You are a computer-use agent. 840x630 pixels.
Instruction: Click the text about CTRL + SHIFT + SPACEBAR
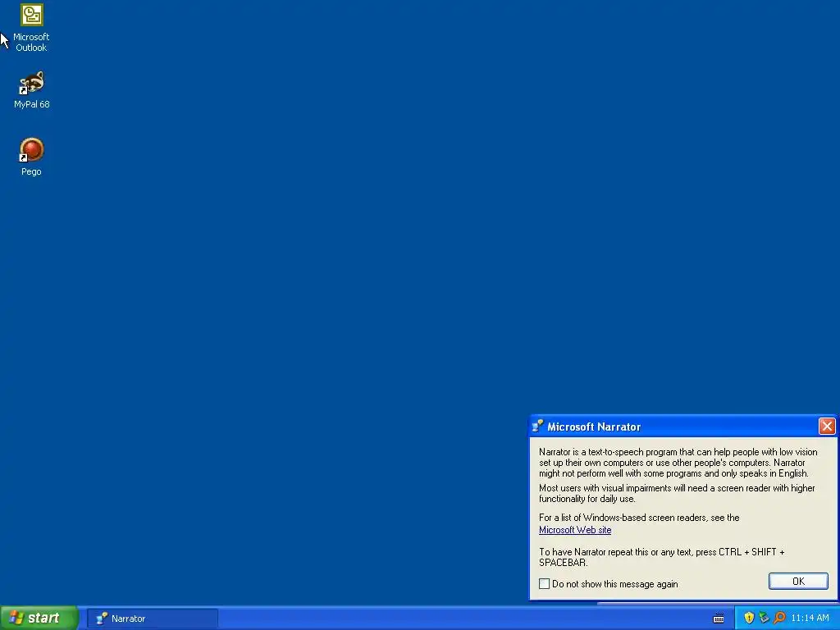click(662, 557)
